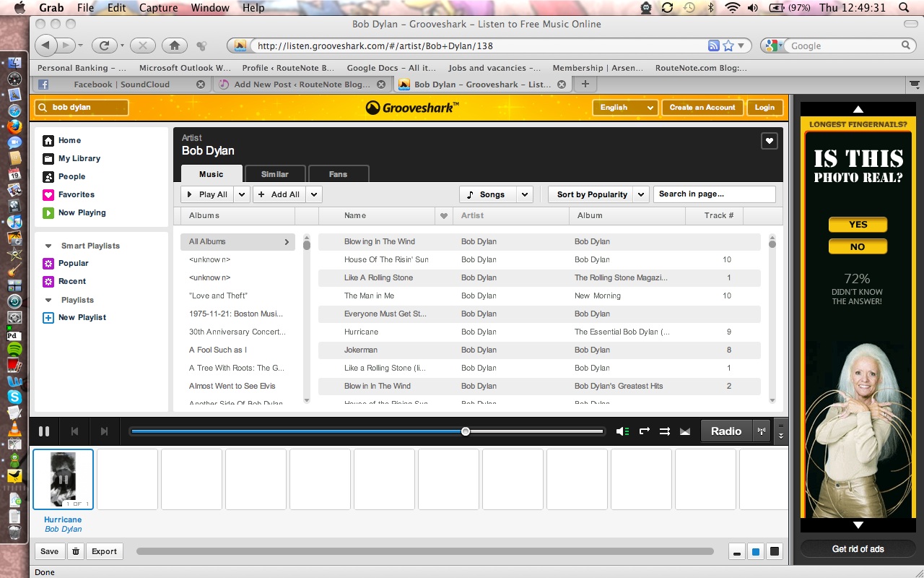Open Favorites in the sidebar
924x578 pixels.
point(76,194)
